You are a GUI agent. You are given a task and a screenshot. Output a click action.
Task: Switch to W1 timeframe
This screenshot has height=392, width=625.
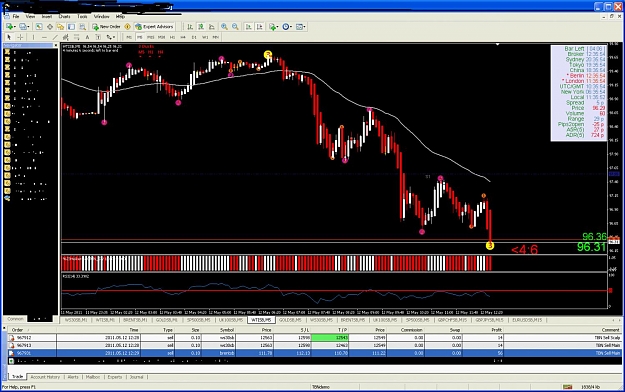tap(204, 37)
